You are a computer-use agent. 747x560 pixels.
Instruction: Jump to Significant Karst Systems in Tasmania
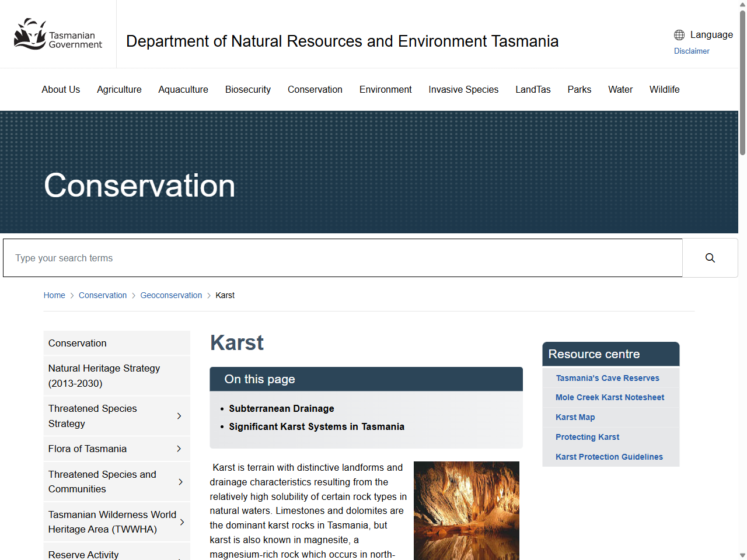(x=316, y=426)
